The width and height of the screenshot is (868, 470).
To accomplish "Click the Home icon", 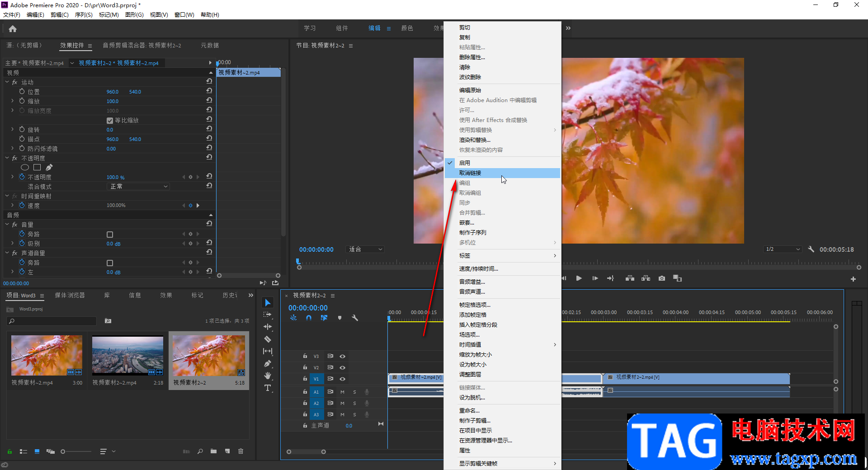I will pos(13,28).
